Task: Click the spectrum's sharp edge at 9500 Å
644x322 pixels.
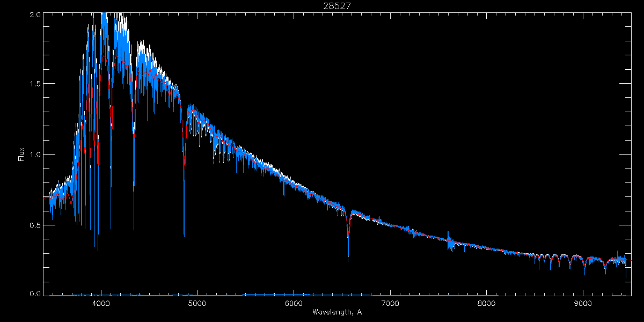Action: 626,268
